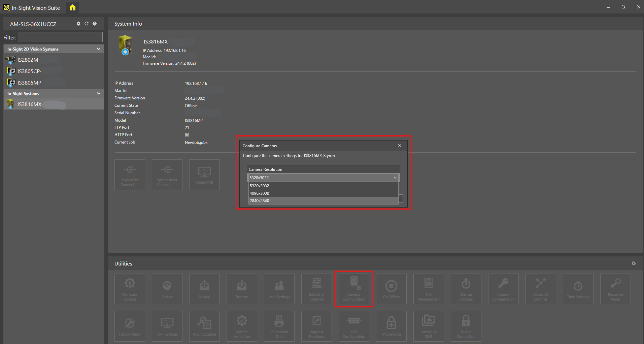Click the Firmware Update utility icon
This screenshot has height=344, width=644.
point(130,289)
